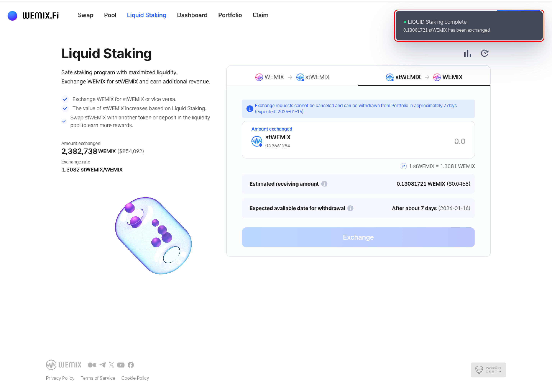Show info for Expected withdrawal date
The height and width of the screenshot is (392, 552).
point(350,208)
